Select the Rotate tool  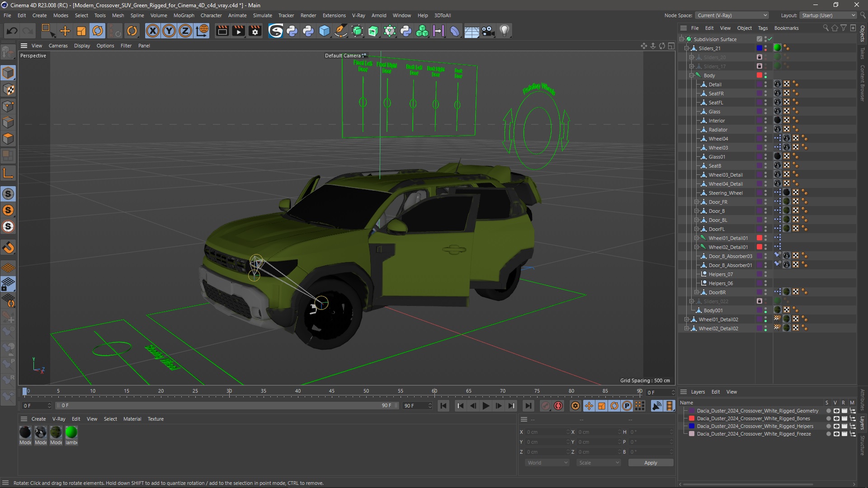click(x=98, y=31)
